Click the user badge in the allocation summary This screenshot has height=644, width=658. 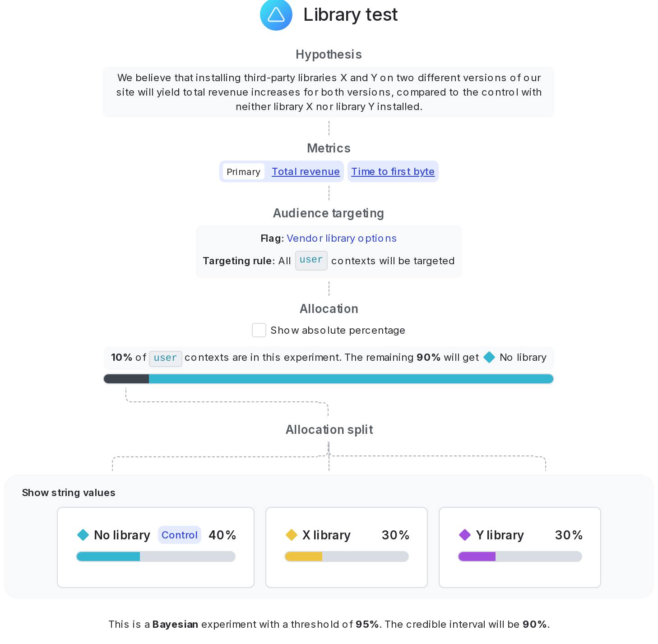165,358
